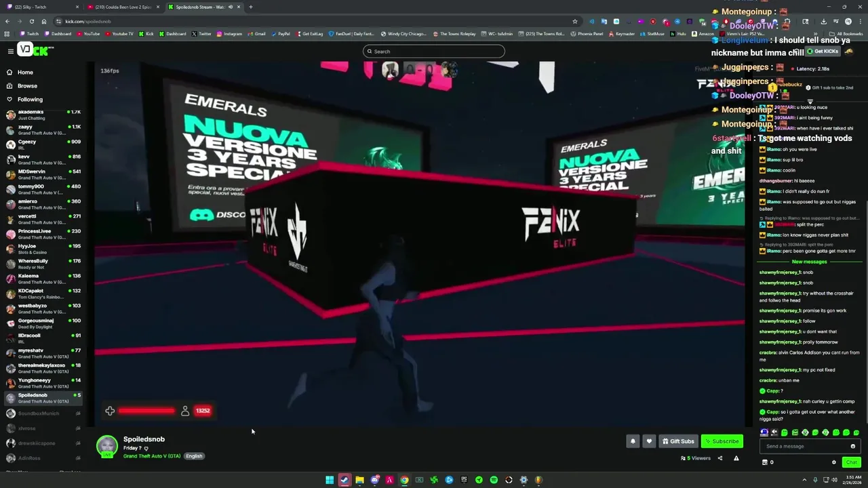Go back to the previous page
This screenshot has width=868, height=488.
click(7, 21)
